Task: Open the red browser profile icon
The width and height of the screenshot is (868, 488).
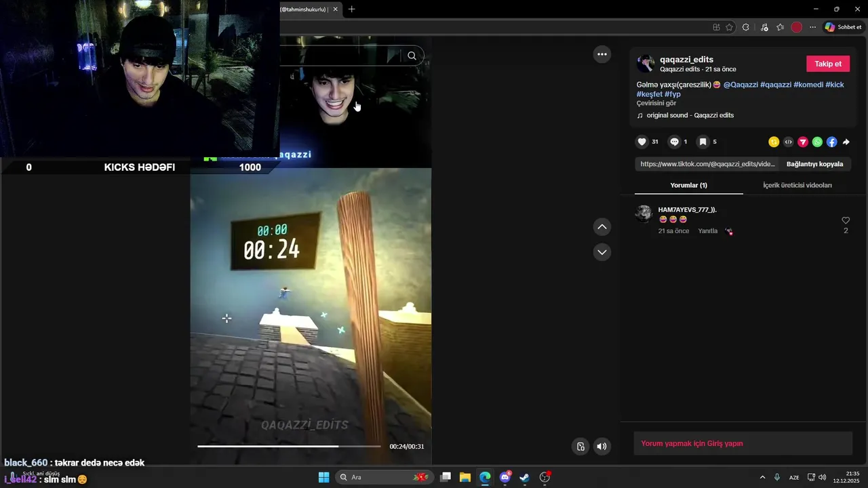Action: [797, 27]
